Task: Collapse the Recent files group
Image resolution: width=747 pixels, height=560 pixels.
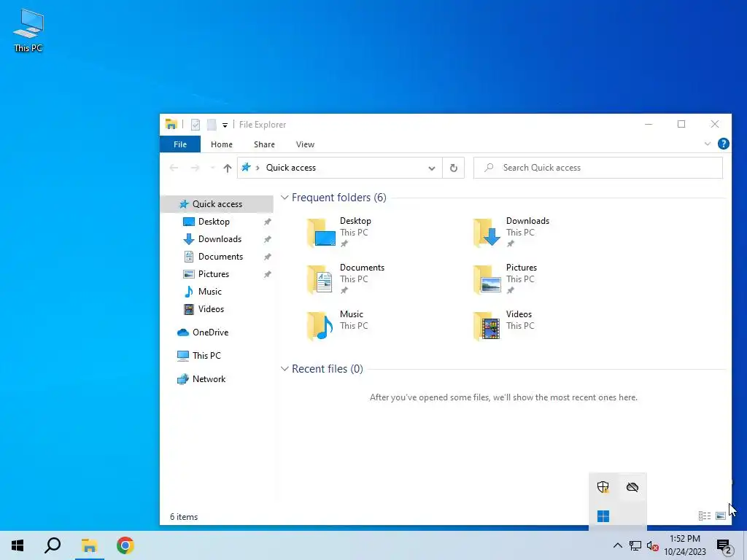Action: click(285, 368)
